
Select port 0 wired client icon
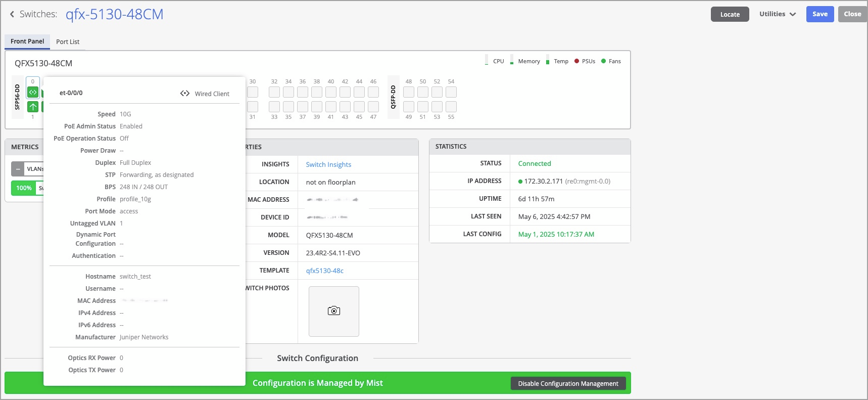tap(33, 92)
